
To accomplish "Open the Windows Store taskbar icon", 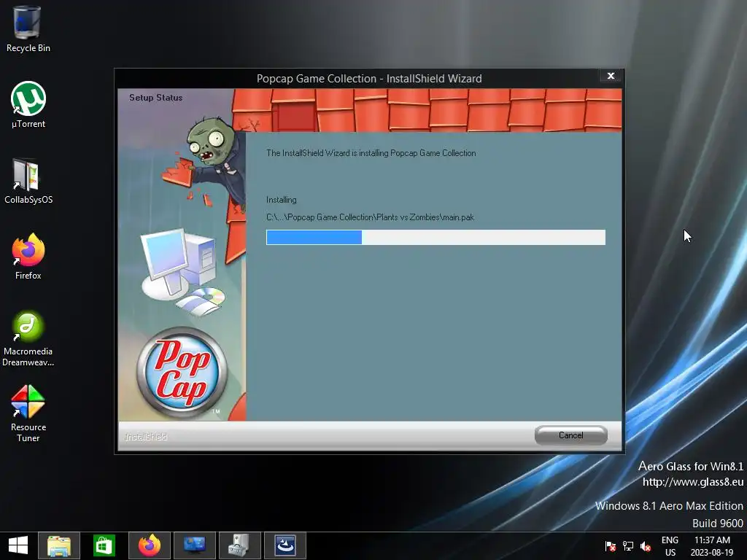I will [104, 545].
